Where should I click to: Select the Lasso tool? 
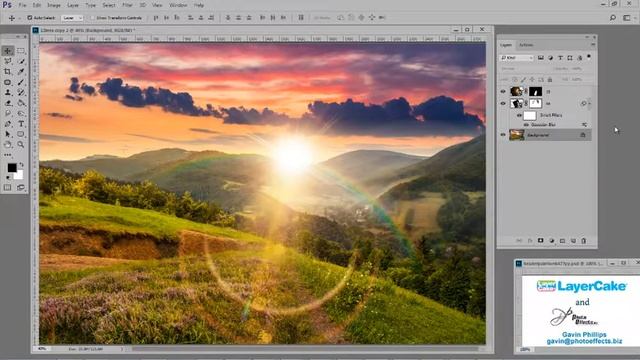click(8, 61)
